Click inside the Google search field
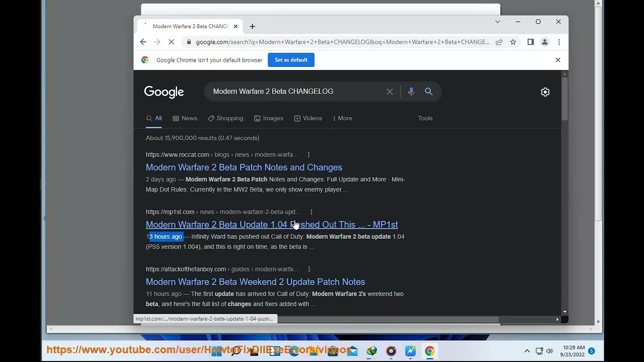Screen dimensions: 644x362 coord(297,92)
